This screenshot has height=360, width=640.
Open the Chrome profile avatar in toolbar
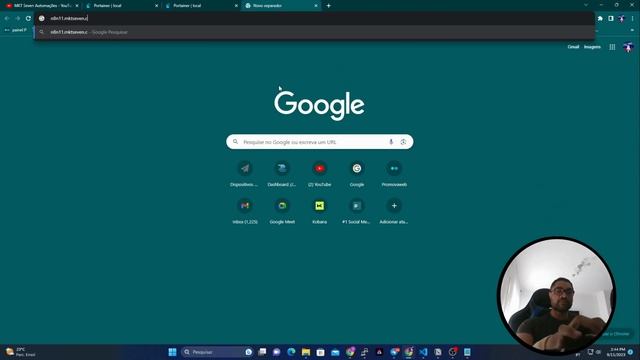pyautogui.click(x=621, y=18)
